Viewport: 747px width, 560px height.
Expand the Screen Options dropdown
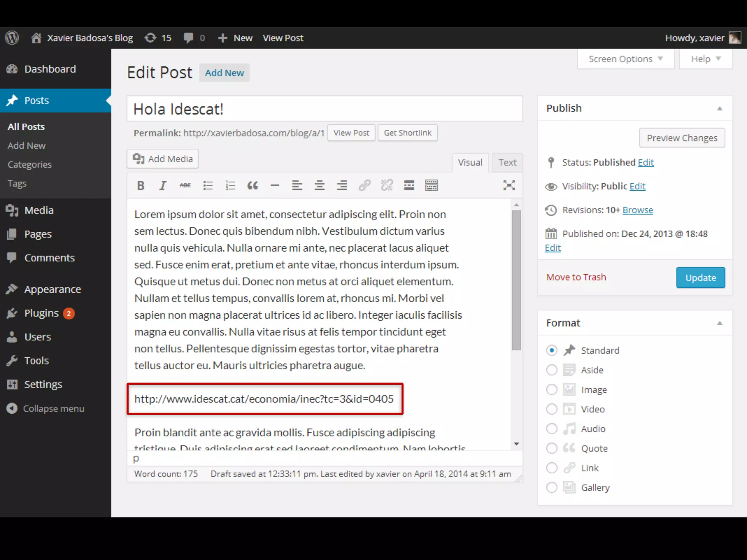(625, 59)
